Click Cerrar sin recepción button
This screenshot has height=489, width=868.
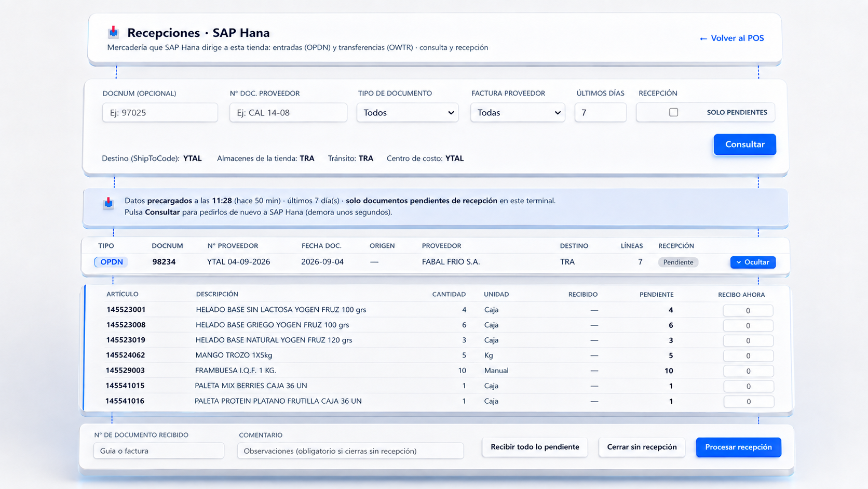(642, 447)
